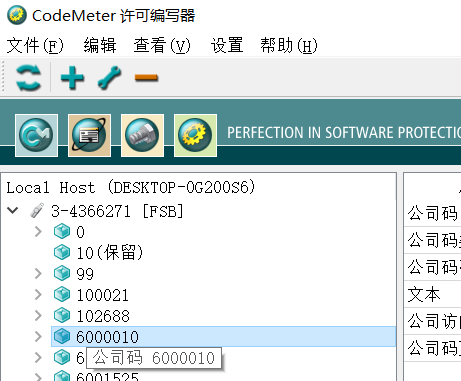The width and height of the screenshot is (461, 381).
Task: Click the bolt screw sphere icon
Action: click(142, 135)
